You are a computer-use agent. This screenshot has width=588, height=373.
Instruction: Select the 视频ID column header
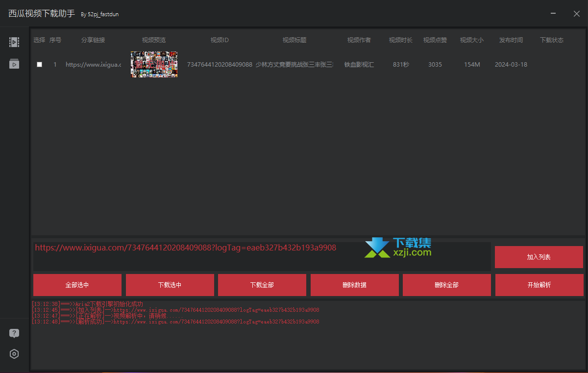coord(220,40)
